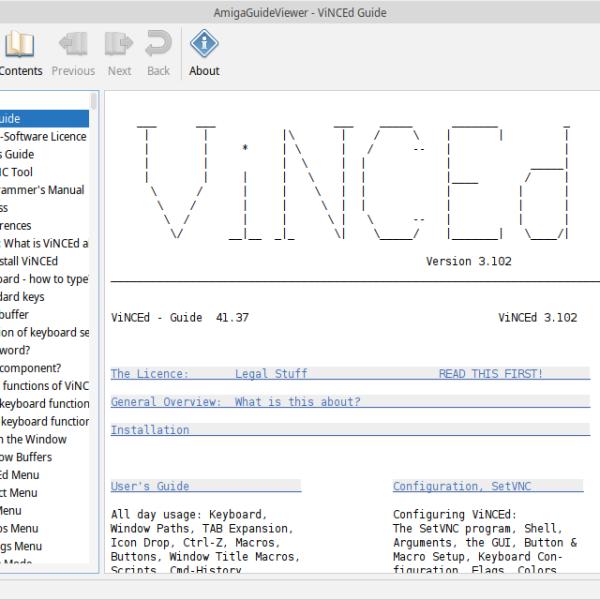The image size is (600, 600).
Task: Select the 'word?' sidebar entry
Action: click(x=44, y=350)
